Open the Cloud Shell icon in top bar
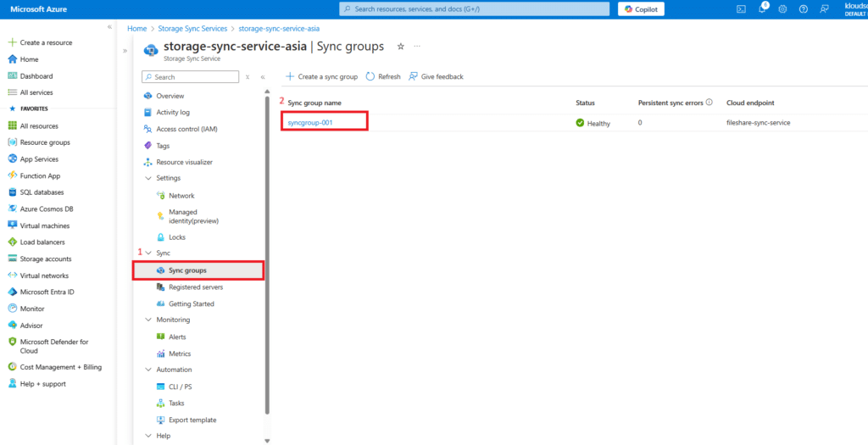This screenshot has height=445, width=868. click(x=740, y=9)
